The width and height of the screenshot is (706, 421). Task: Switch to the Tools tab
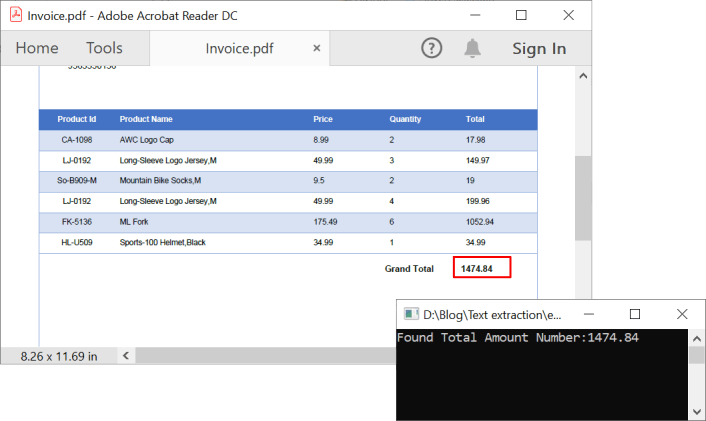click(104, 48)
